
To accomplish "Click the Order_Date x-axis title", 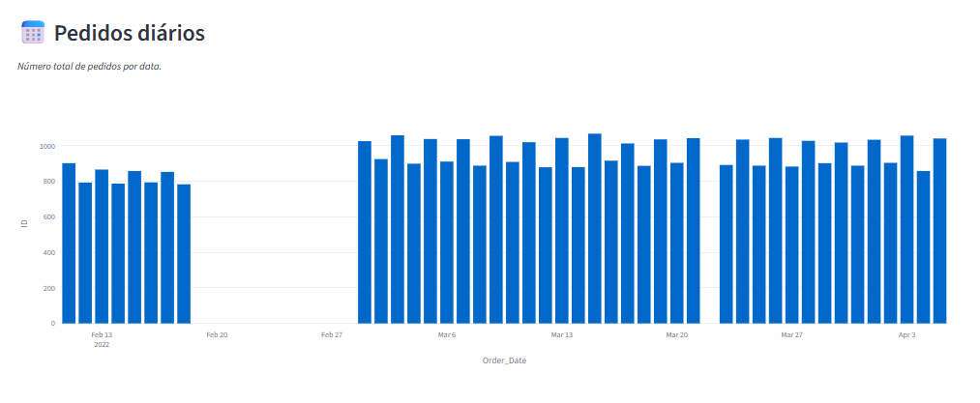I will pyautogui.click(x=504, y=360).
